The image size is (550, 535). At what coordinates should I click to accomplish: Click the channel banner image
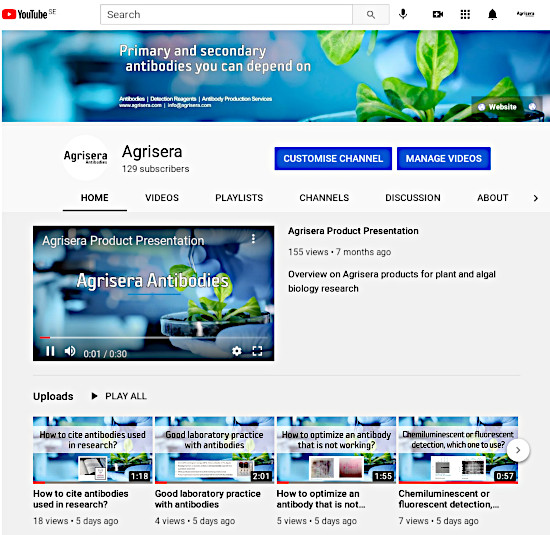pyautogui.click(x=276, y=76)
